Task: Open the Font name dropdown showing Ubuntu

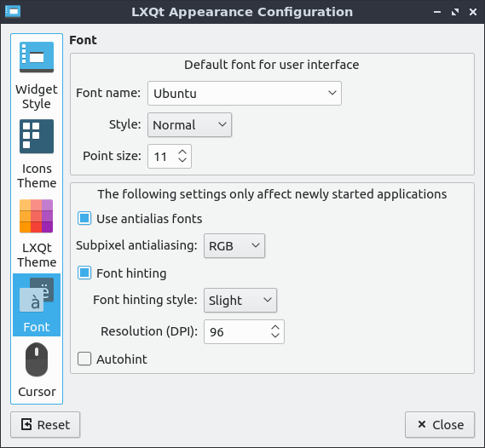Action: [x=245, y=94]
